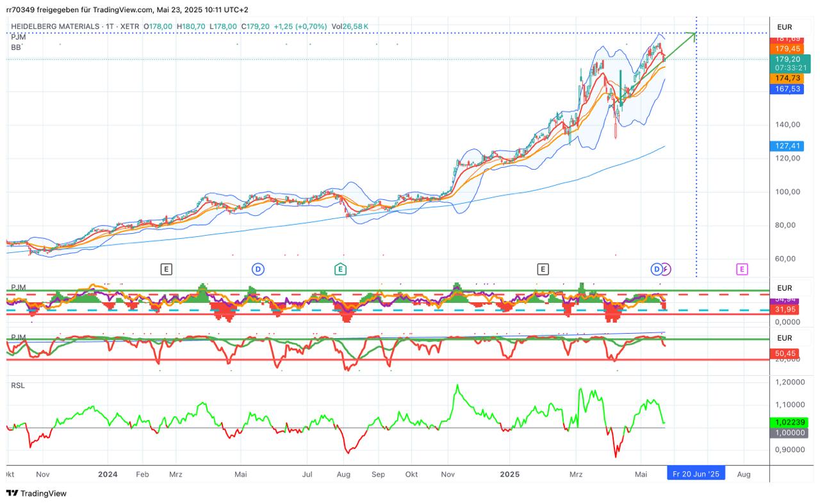Open the EUR selector of first PJM pane
Screen dimensions: 820x504
click(x=784, y=288)
